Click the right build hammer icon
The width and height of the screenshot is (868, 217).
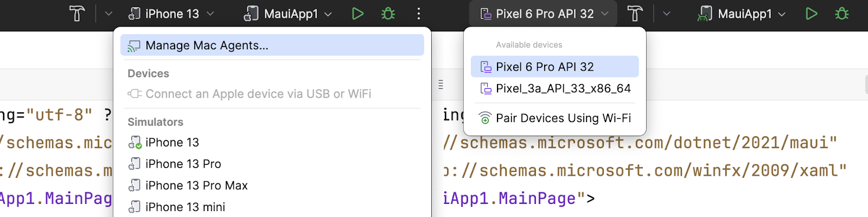coord(634,14)
